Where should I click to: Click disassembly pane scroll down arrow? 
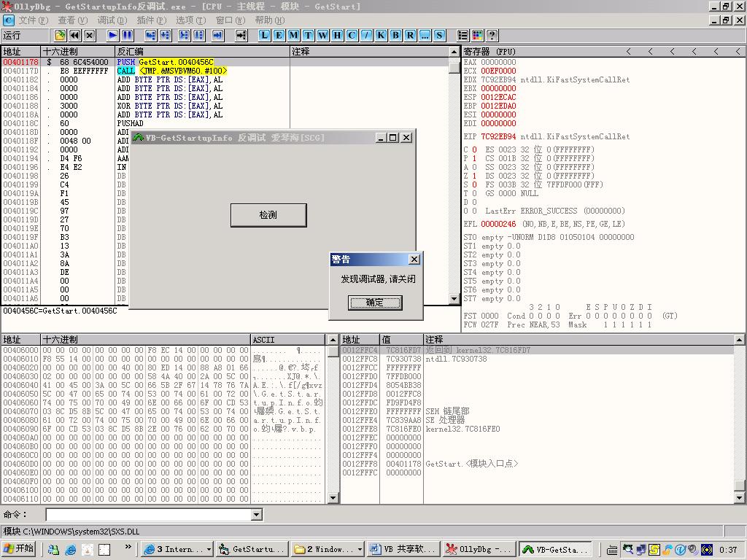(x=454, y=298)
